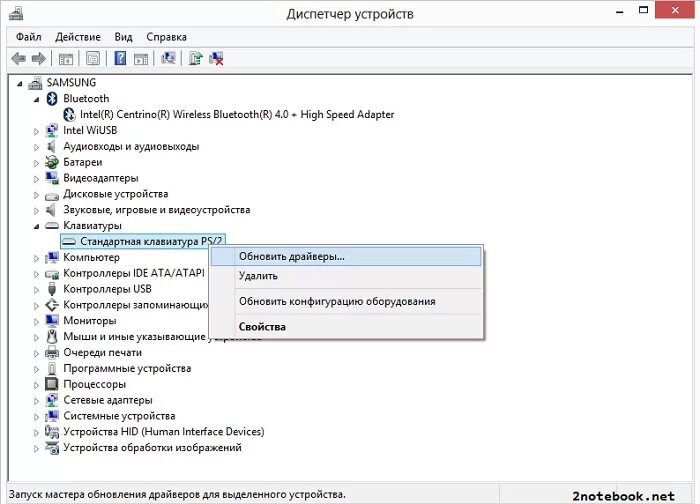Select Контроллеры IDE ATA/ATAPI row
The width and height of the screenshot is (700, 504).
pos(133,273)
